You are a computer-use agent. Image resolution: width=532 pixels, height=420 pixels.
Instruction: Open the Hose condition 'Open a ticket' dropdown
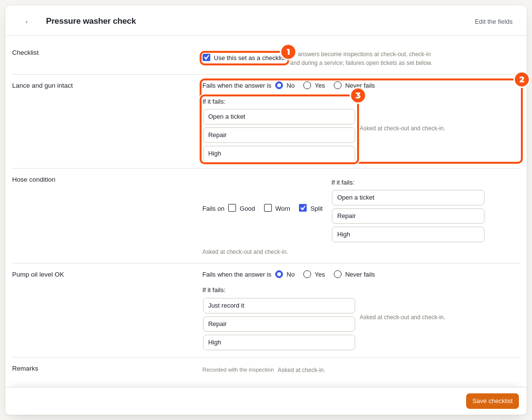click(x=408, y=198)
